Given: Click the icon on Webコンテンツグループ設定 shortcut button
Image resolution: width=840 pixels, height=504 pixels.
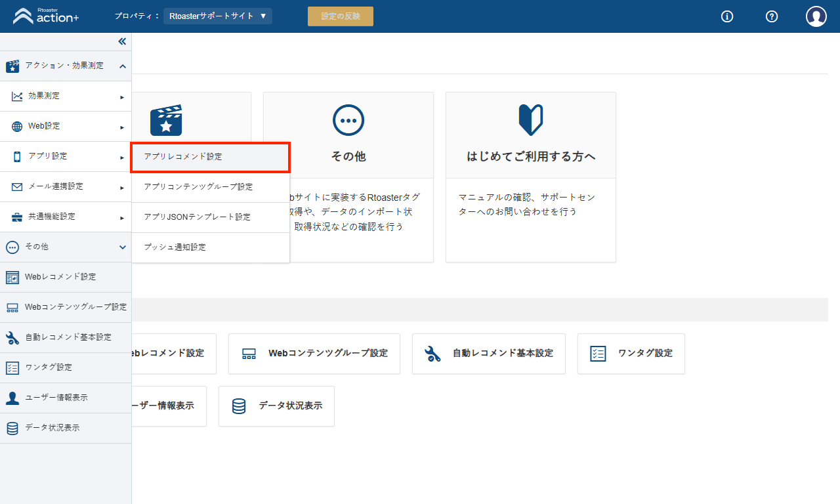Looking at the screenshot, I should pos(249,354).
